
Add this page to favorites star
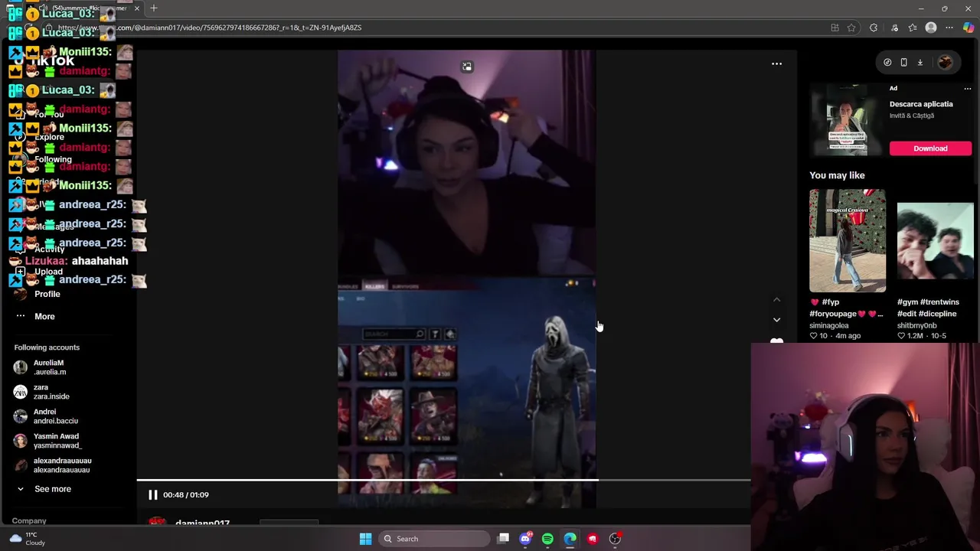click(851, 28)
